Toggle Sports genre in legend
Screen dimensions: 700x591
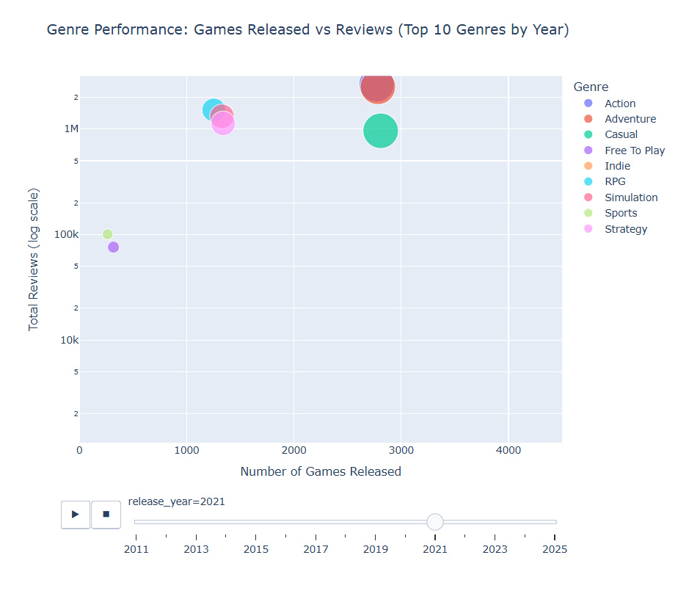coord(621,213)
